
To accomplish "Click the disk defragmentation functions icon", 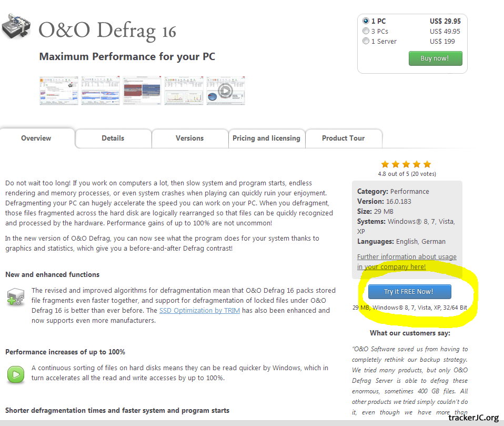I will click(x=16, y=298).
